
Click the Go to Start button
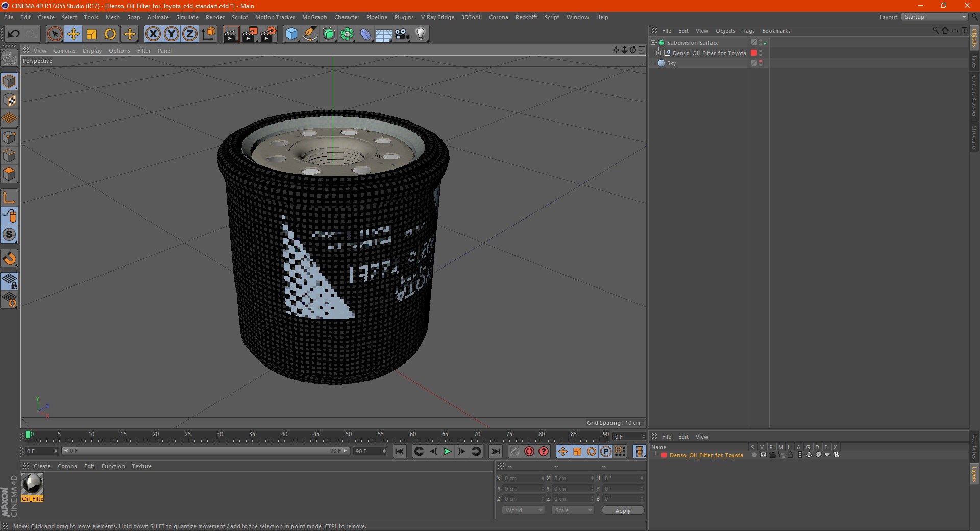pyautogui.click(x=400, y=451)
